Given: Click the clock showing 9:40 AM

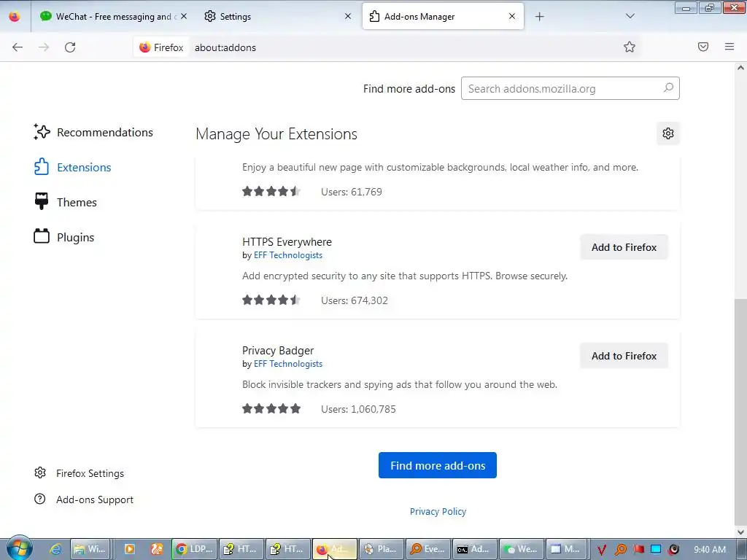Looking at the screenshot, I should [x=710, y=549].
